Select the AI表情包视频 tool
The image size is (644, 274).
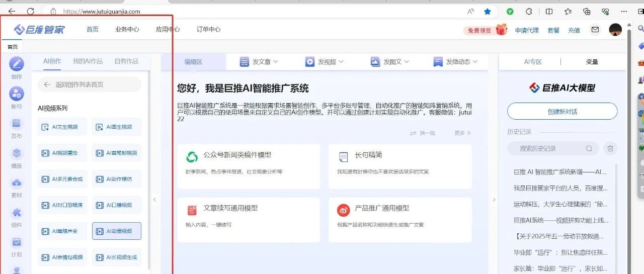pyautogui.click(x=62, y=257)
